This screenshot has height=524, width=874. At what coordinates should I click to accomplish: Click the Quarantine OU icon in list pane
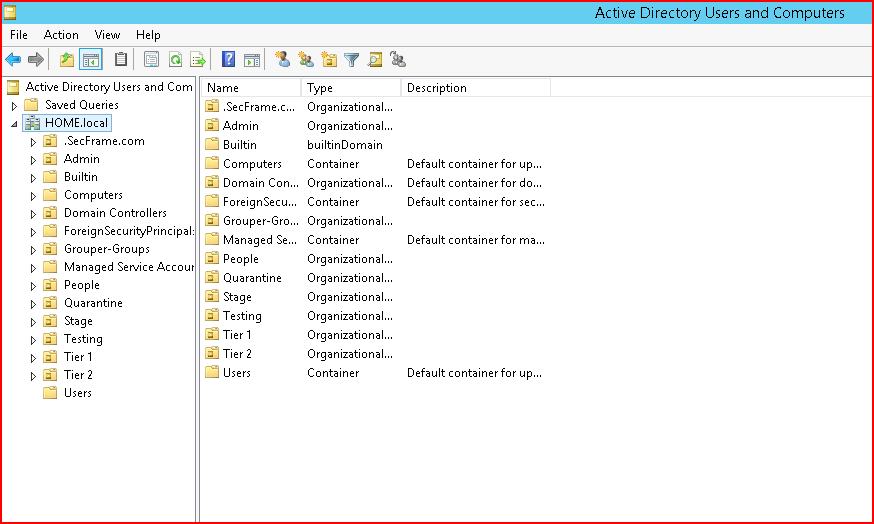(212, 277)
